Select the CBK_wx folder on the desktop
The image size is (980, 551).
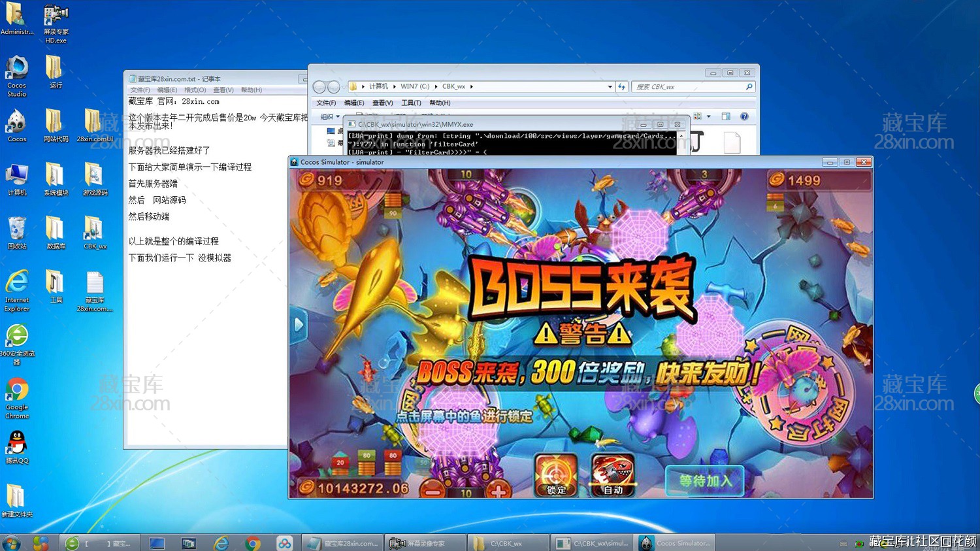coord(95,233)
